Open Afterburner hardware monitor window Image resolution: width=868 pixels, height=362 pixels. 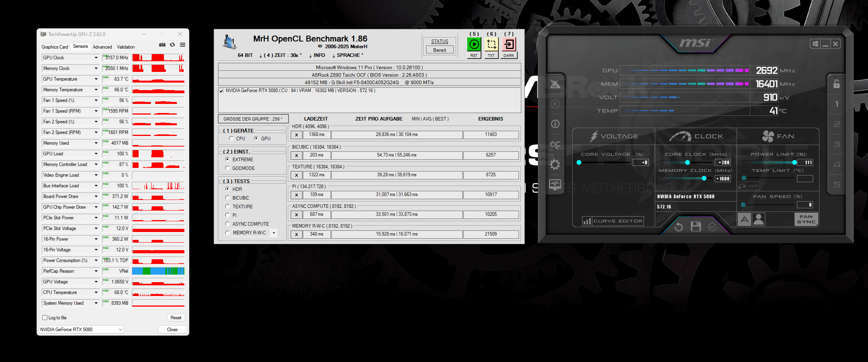555,185
